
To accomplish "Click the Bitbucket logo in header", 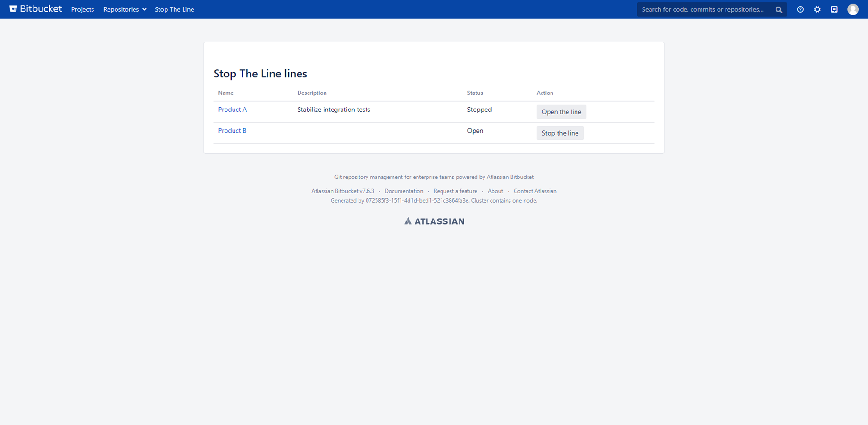I will [36, 9].
